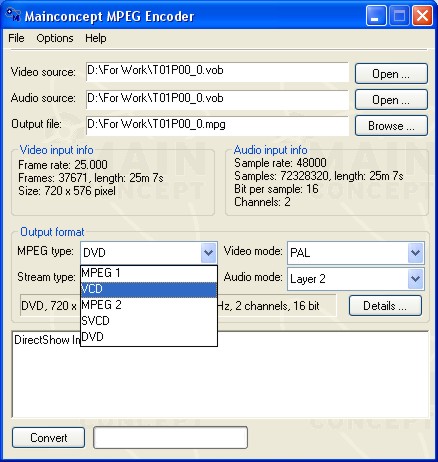Click the 'Bit per sample: 16' text

pyautogui.click(x=276, y=189)
